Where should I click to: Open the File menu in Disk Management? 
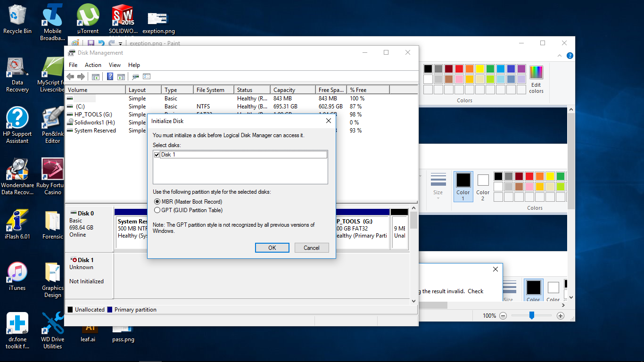(x=73, y=65)
